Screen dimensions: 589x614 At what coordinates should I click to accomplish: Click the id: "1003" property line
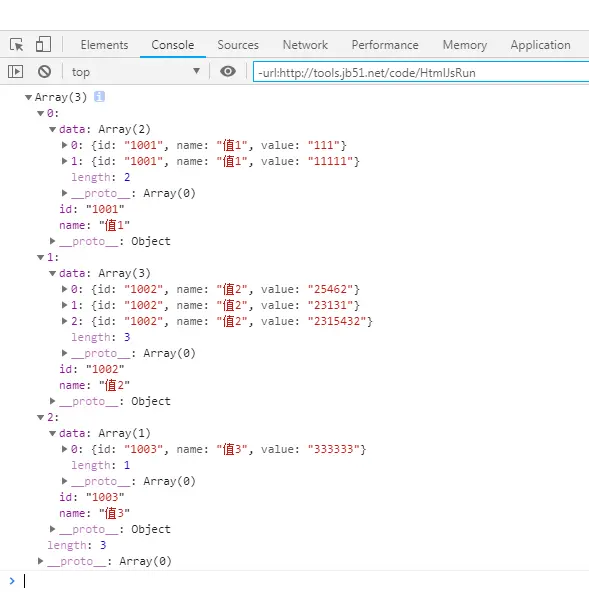tap(92, 497)
